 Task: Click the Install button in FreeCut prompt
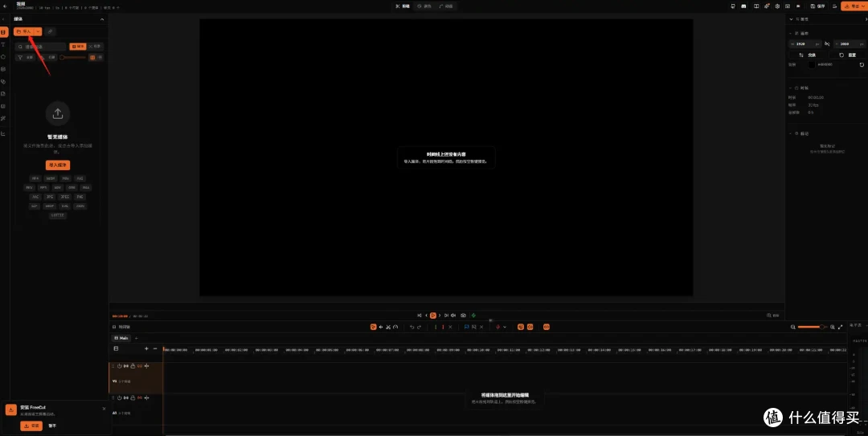click(x=31, y=426)
